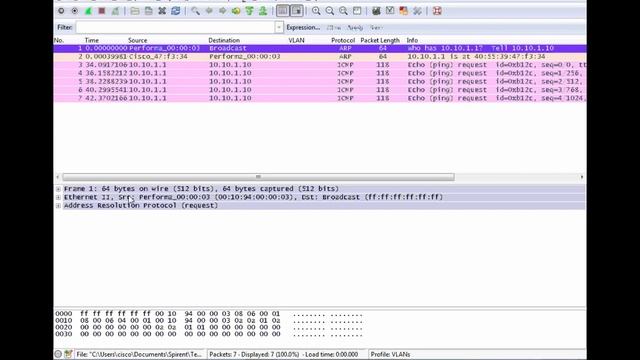Sort by the Destination column header
The width and height of the screenshot is (640, 360).
(x=224, y=40)
